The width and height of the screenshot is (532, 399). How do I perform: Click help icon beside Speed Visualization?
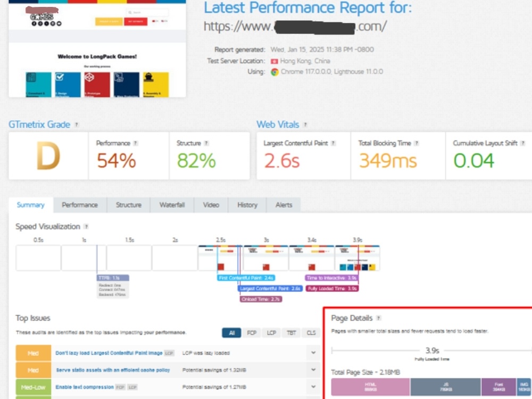pyautogui.click(x=86, y=226)
